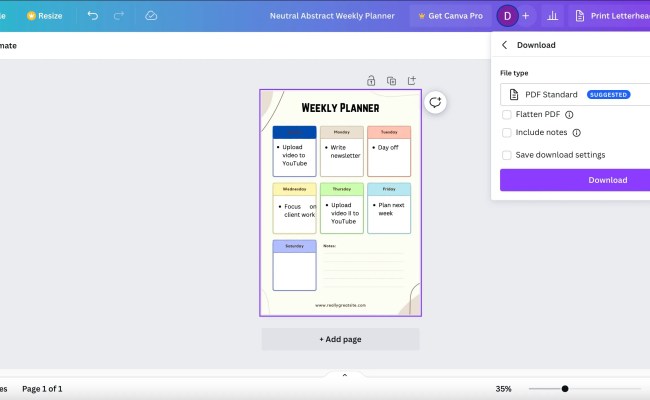Select the Tuesday header box

[x=389, y=132]
